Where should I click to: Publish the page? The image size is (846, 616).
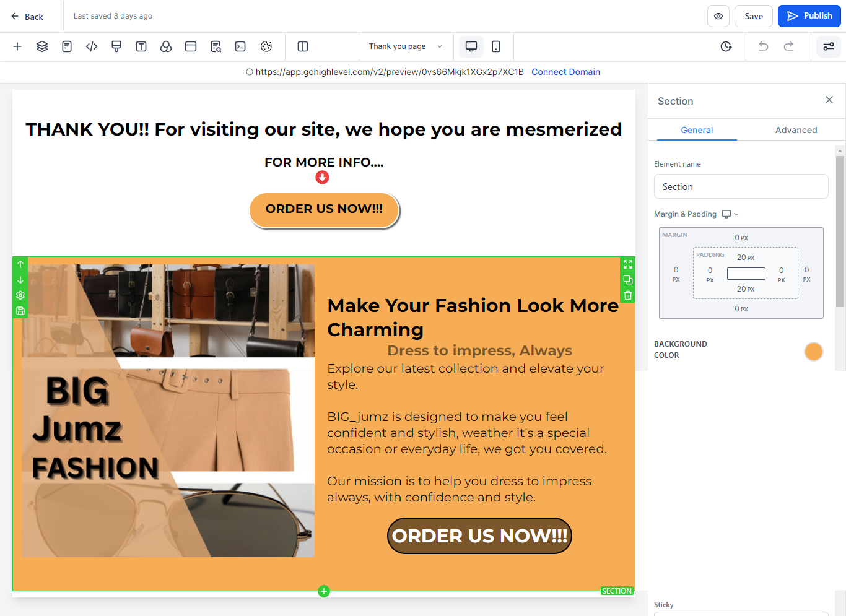pos(809,16)
